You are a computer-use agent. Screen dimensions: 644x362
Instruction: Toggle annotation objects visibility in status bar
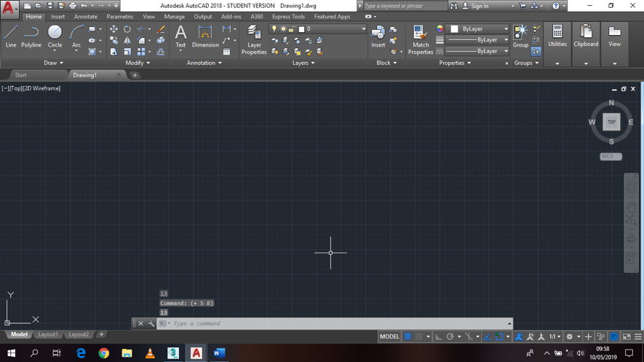click(x=519, y=337)
